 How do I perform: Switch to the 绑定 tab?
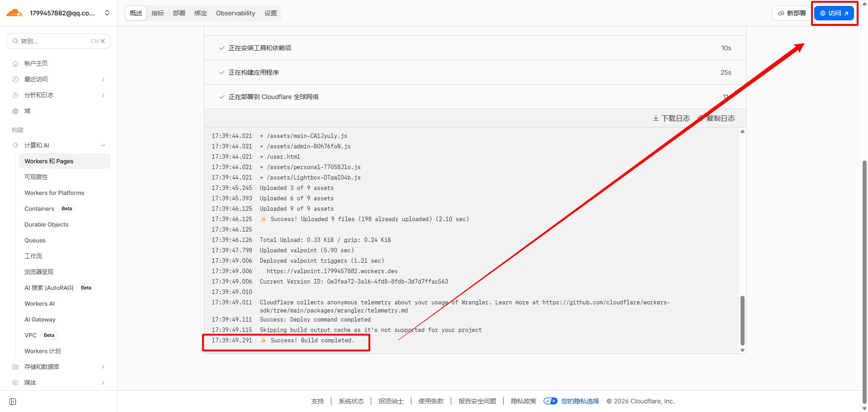click(201, 13)
